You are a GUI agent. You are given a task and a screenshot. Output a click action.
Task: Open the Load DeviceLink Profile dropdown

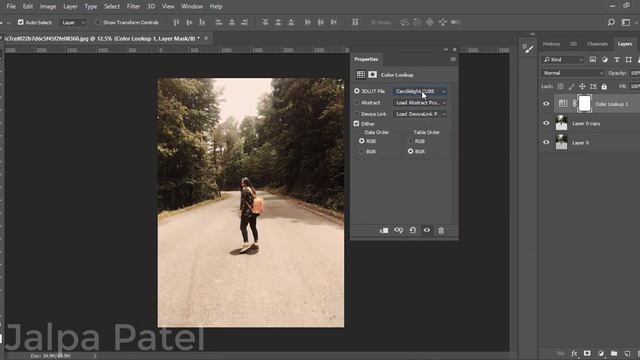pos(420,114)
